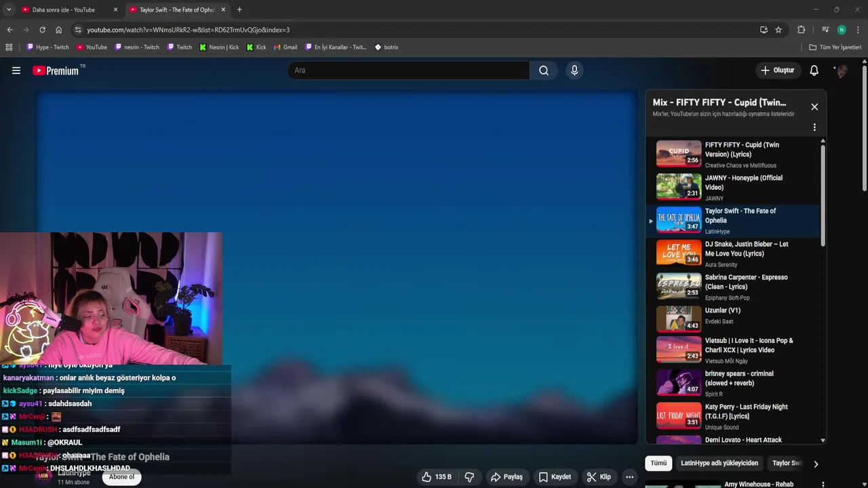Open the YouTube bookmark
This screenshot has width=868, height=488.
coord(92,47)
